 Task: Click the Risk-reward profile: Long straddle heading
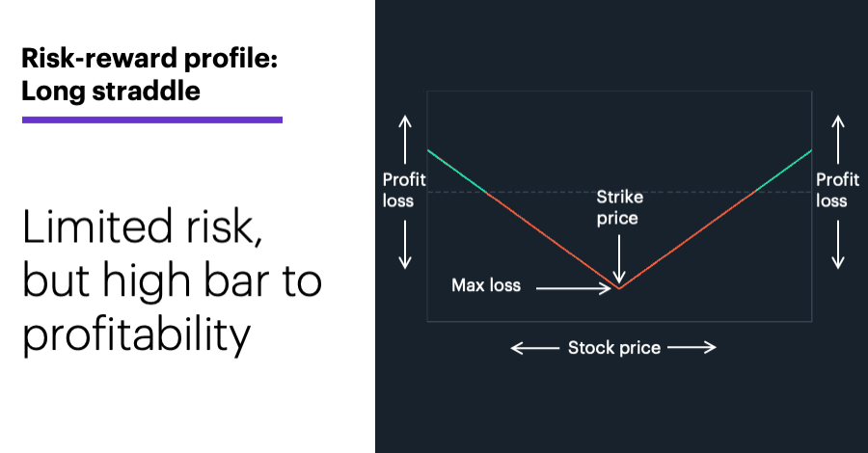pyautogui.click(x=149, y=74)
